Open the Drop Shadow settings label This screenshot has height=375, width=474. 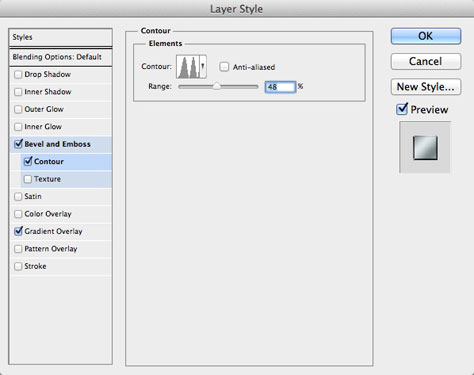pos(48,74)
